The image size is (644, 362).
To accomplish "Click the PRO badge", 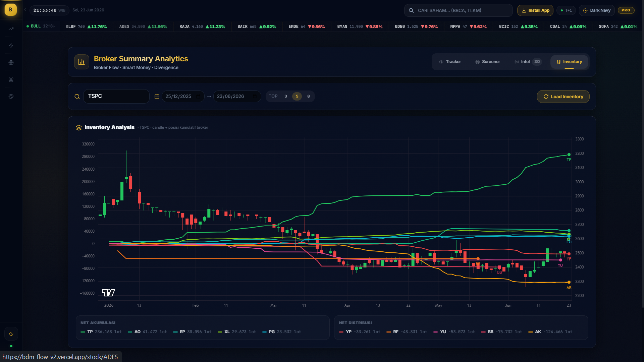I will (x=626, y=10).
